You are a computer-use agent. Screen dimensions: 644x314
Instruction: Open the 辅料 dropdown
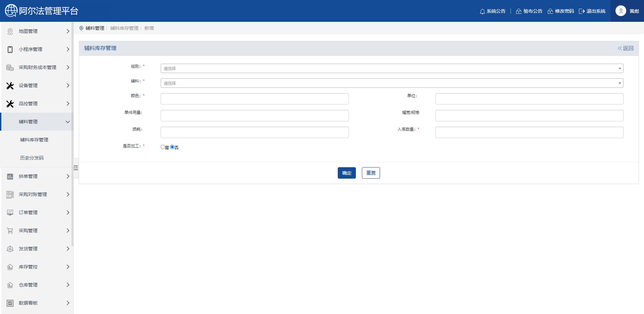(x=392, y=83)
